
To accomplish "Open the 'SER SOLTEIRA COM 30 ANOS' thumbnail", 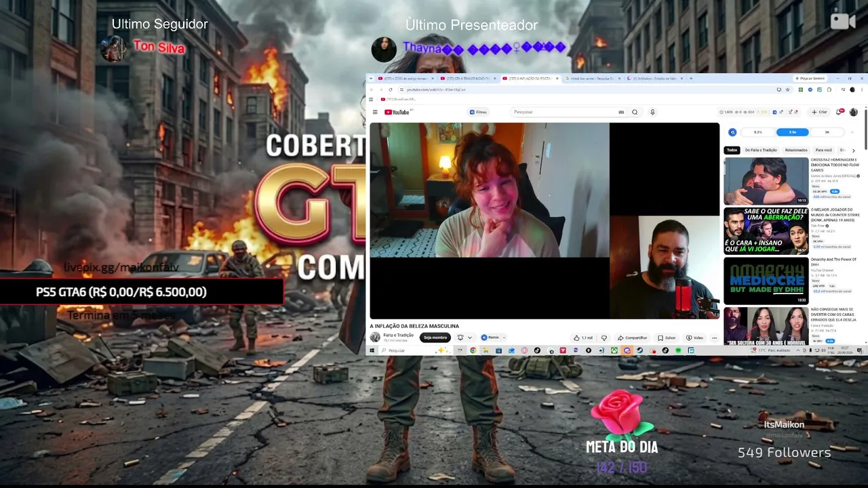I will [766, 327].
